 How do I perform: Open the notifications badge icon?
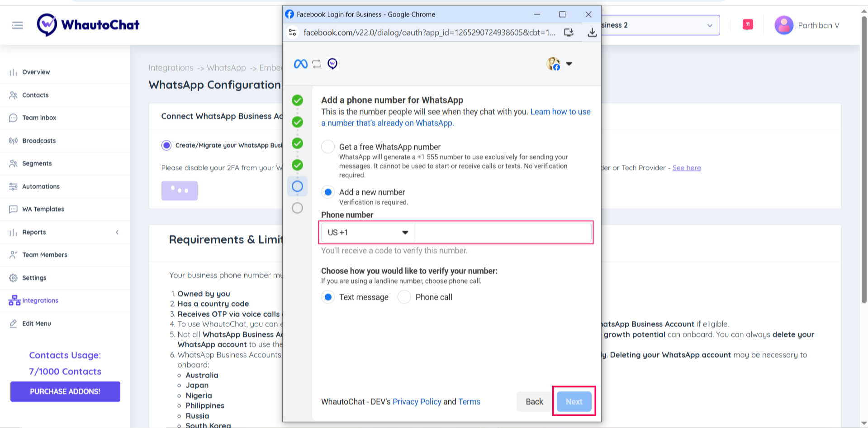pyautogui.click(x=748, y=24)
